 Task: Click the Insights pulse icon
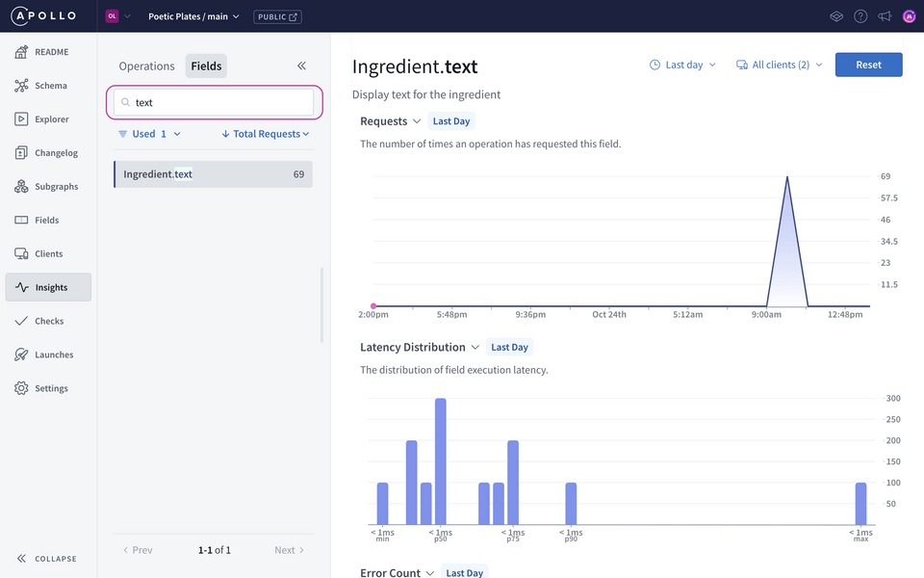point(22,287)
